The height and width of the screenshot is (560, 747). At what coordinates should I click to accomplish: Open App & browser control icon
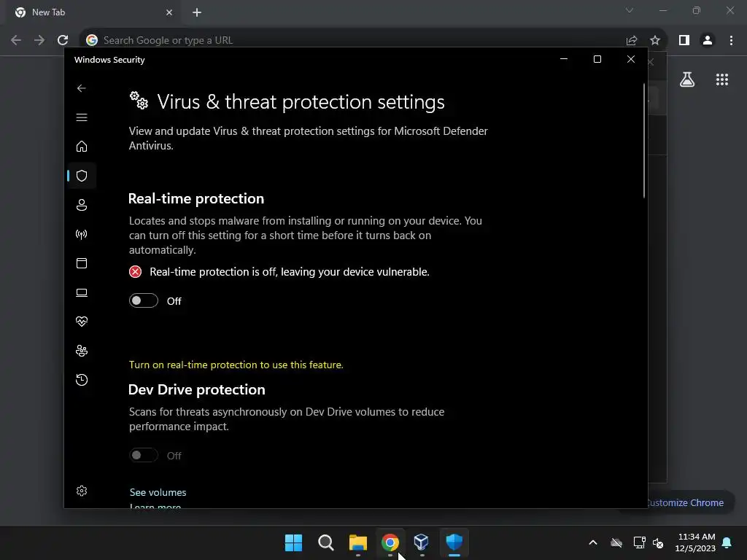click(82, 263)
